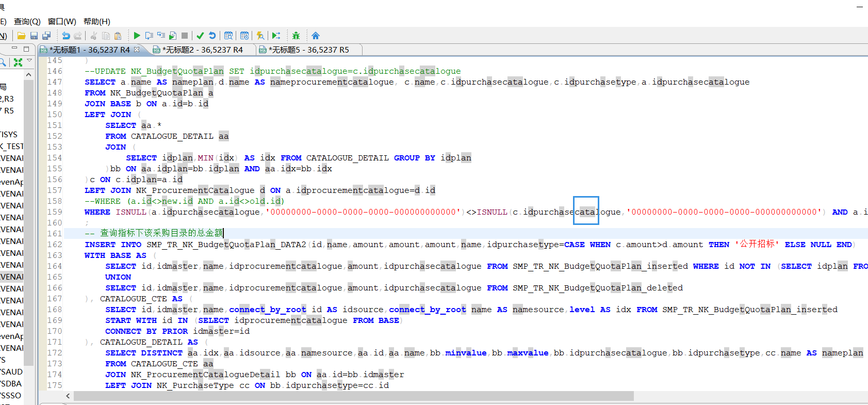Click the magnifier search icon in left panel

coord(3,62)
